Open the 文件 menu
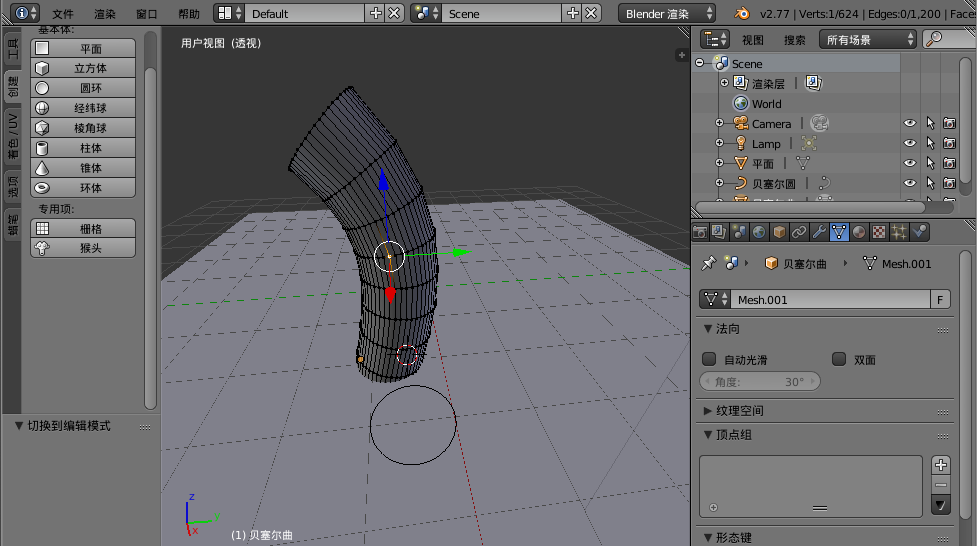The height and width of the screenshot is (546, 977). [63, 14]
